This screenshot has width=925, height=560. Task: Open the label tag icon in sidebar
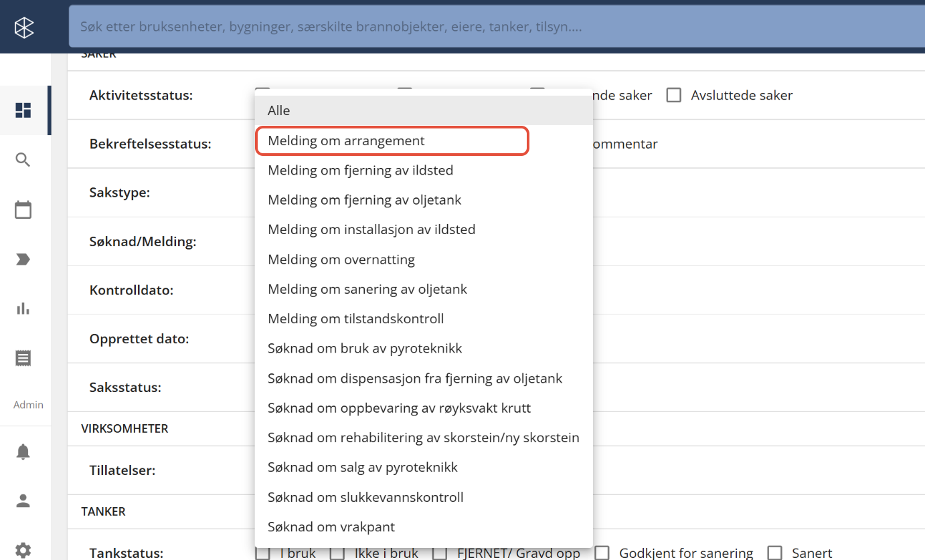click(23, 260)
